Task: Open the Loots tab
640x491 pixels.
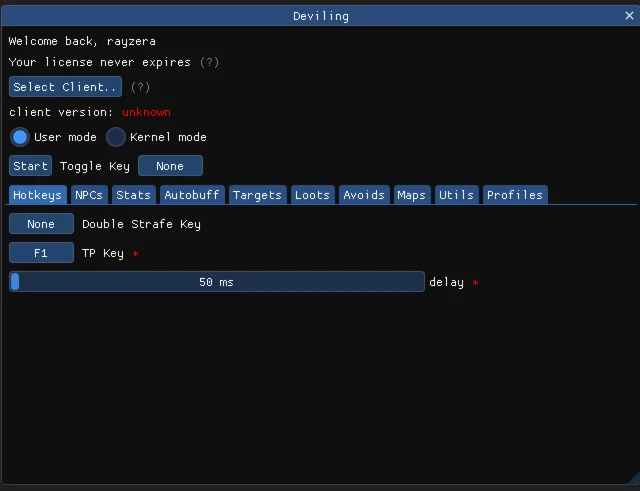Action: click(312, 195)
